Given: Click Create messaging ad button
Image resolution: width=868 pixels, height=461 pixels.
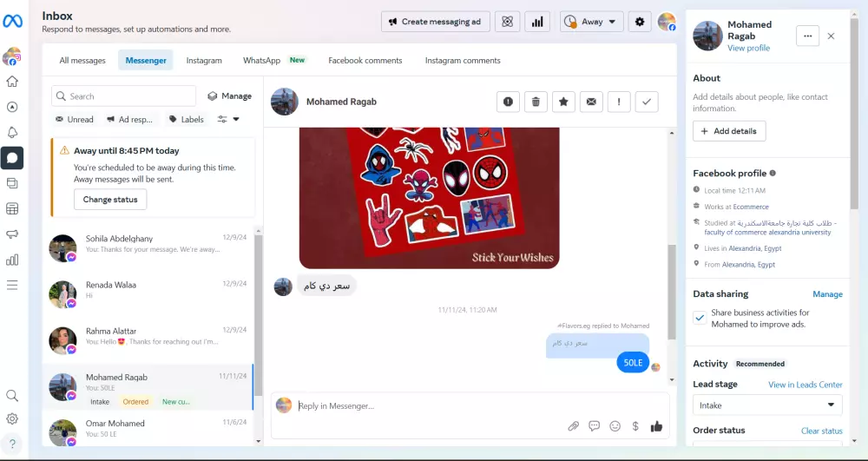Looking at the screenshot, I should point(435,22).
